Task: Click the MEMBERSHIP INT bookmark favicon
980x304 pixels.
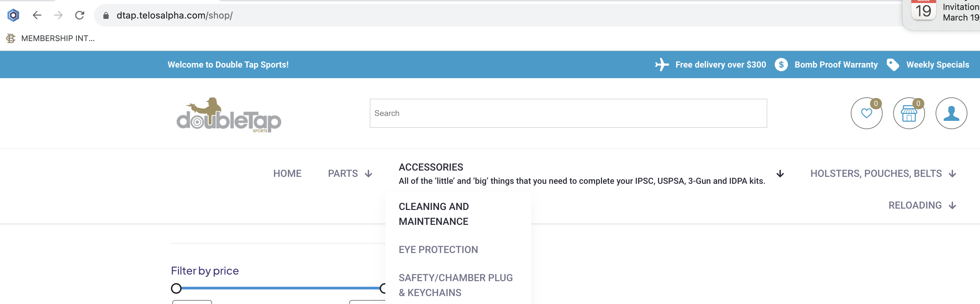Action: (x=11, y=38)
